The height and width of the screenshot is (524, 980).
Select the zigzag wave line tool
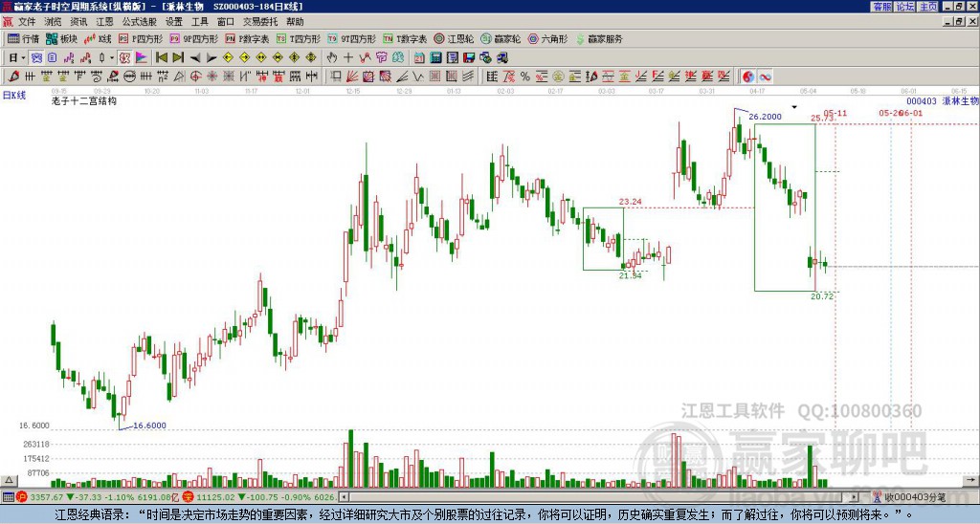coord(418,76)
